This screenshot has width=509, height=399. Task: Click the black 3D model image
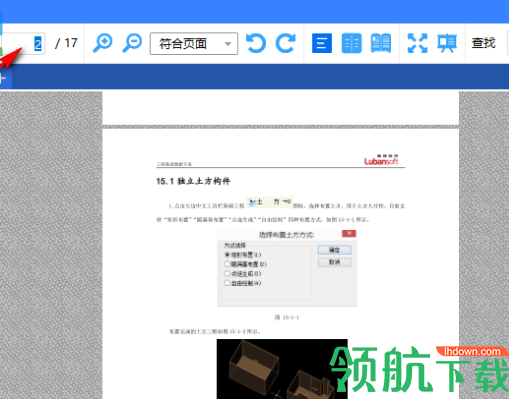point(282,369)
